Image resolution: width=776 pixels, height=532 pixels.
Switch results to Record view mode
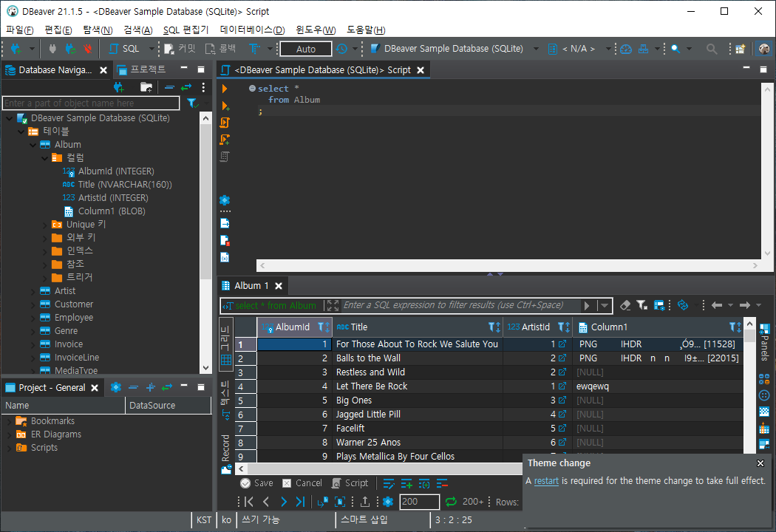tap(225, 443)
